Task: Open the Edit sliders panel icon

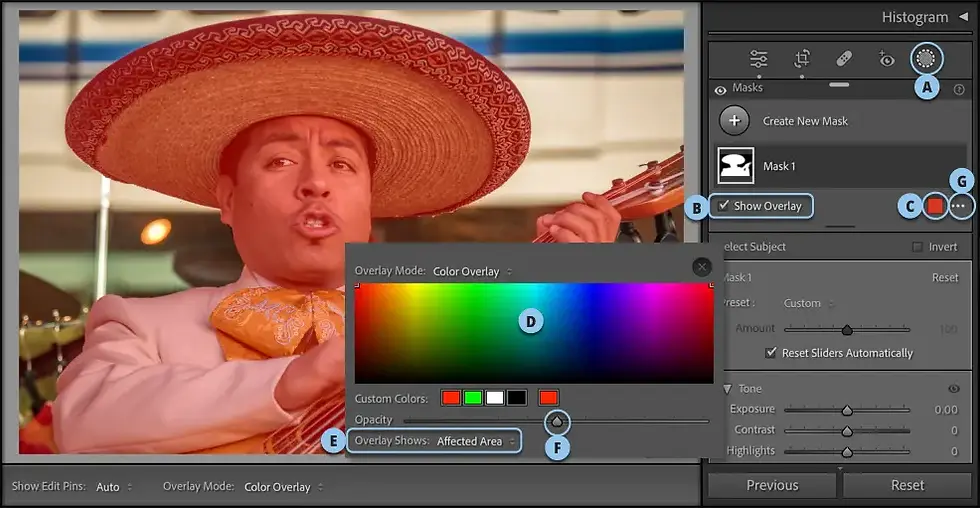Action: coord(759,59)
